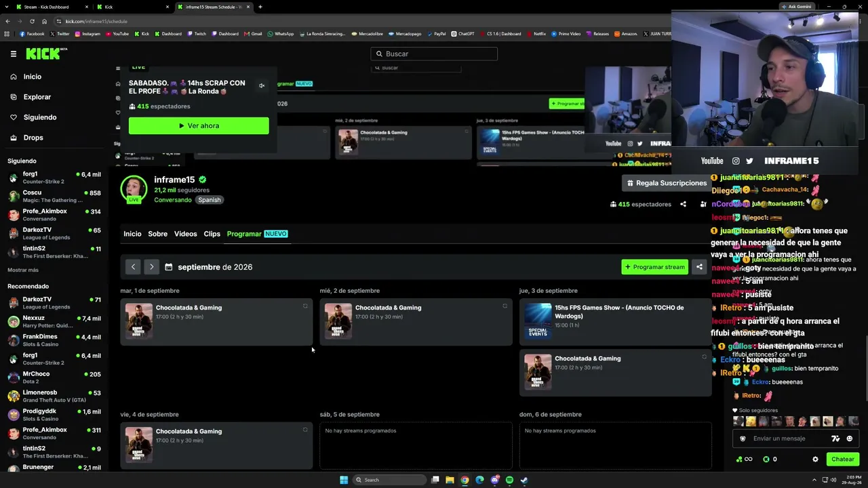Viewport: 868px width, 488px height.
Task: Click the Buscar search field
Action: pos(434,54)
